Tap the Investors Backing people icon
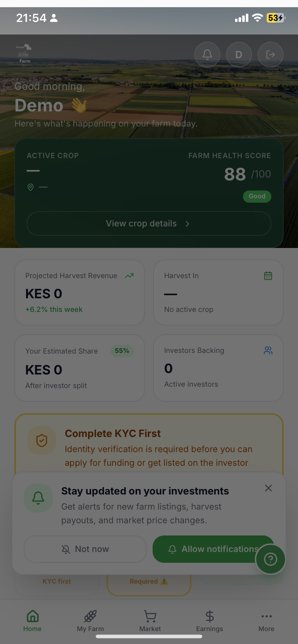Viewport: 298px width, 644px height. coord(268,350)
